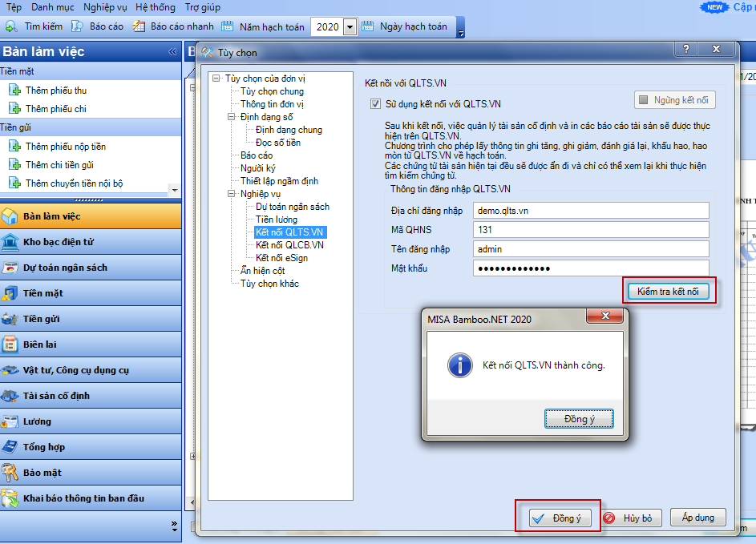Expand the toolbar overflow arrow
The width and height of the screenshot is (756, 544).
[461, 33]
